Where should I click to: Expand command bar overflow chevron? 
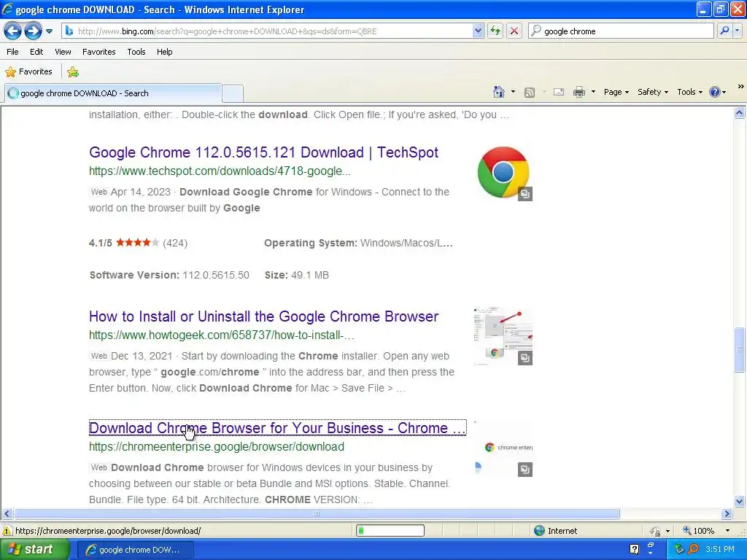click(x=741, y=87)
